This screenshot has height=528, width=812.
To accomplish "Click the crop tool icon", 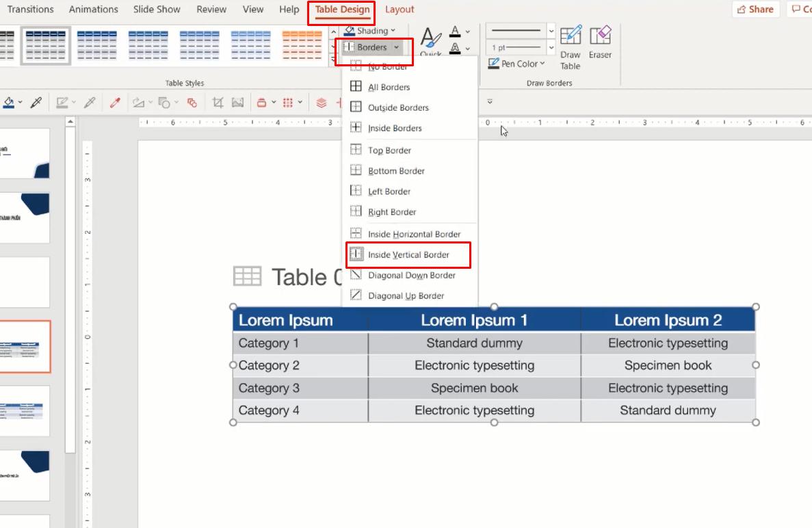I will [x=218, y=103].
